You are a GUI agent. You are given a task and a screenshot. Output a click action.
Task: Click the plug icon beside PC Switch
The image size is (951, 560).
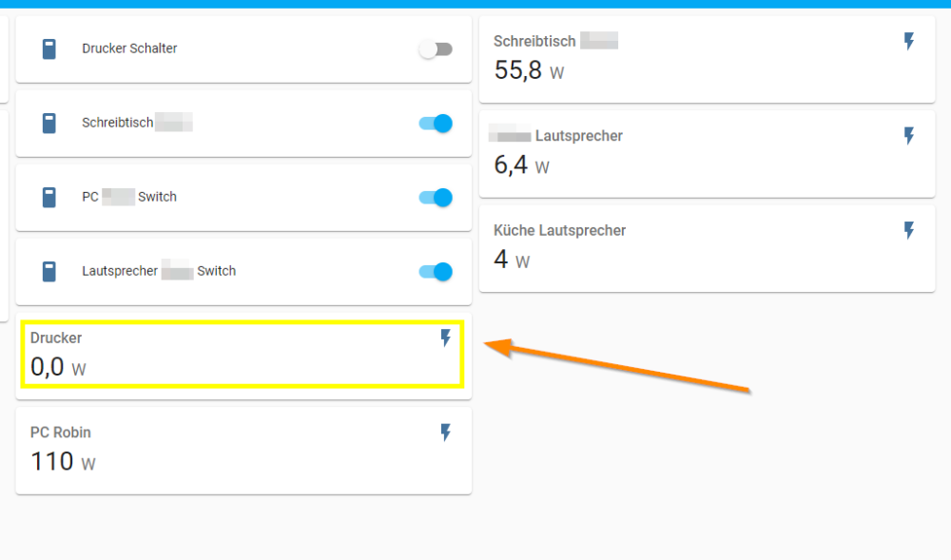[x=49, y=197]
